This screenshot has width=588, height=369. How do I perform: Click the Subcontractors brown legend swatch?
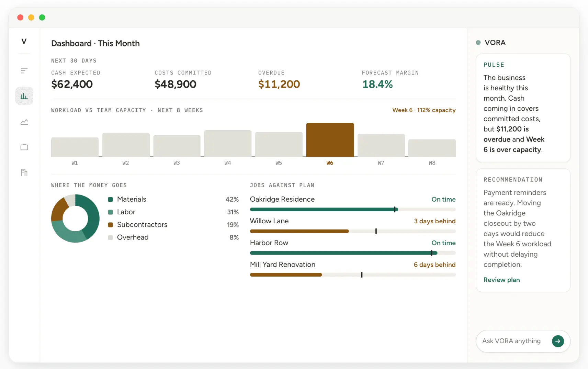[x=111, y=225]
